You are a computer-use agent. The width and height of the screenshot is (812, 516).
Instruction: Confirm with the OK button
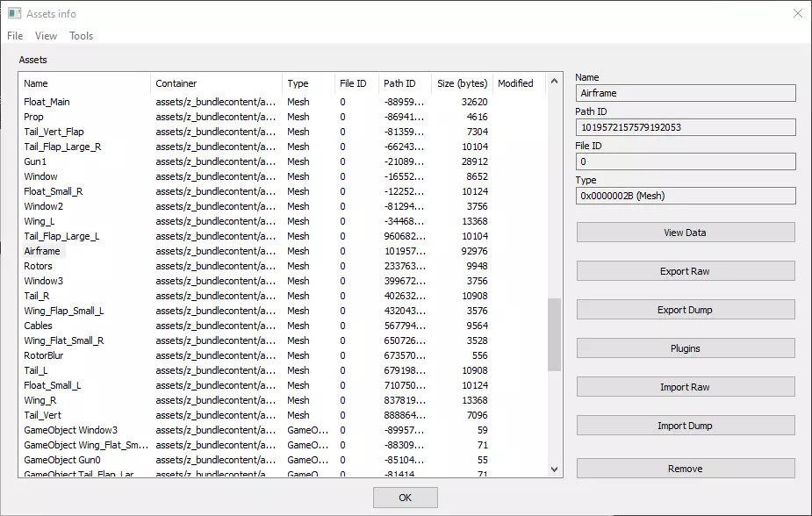405,498
